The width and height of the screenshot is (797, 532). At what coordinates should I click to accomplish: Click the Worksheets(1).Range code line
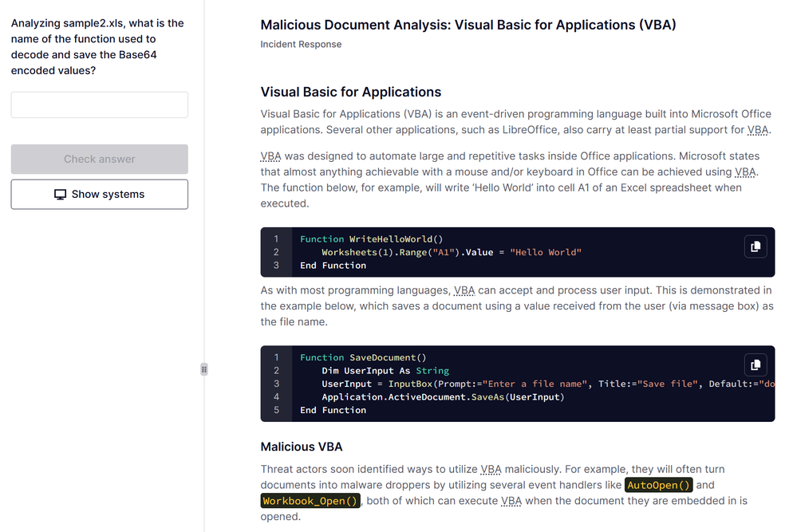click(452, 252)
